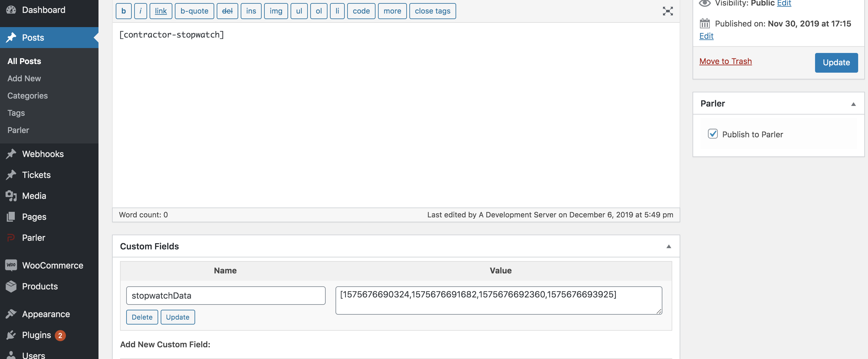Insert ordered list with ol button
The width and height of the screenshot is (868, 359).
[319, 11]
